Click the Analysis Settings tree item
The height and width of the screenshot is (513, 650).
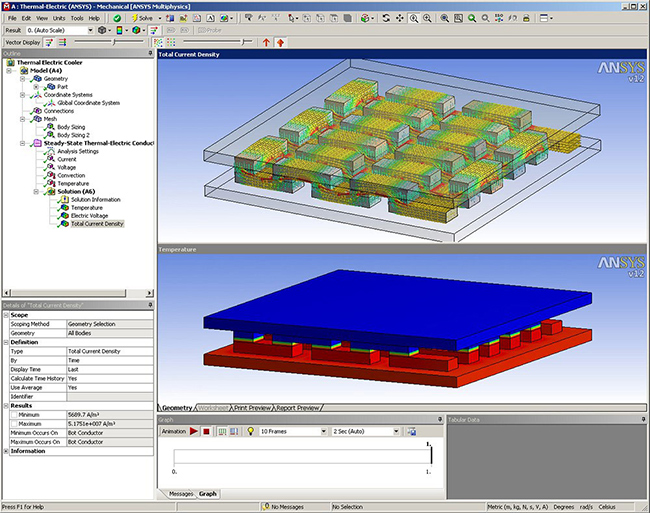78,151
